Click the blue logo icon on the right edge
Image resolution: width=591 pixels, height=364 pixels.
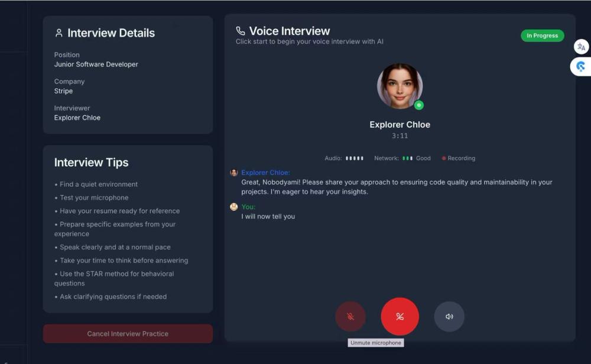pyautogui.click(x=581, y=67)
